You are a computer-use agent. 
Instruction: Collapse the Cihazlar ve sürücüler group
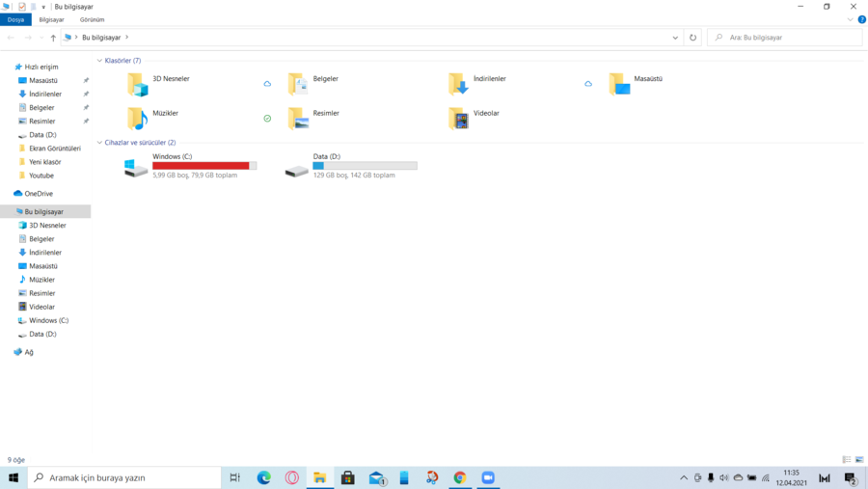(x=99, y=143)
